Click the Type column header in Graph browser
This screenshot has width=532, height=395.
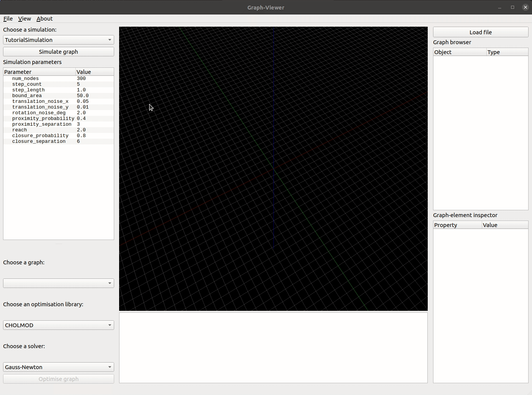507,52
